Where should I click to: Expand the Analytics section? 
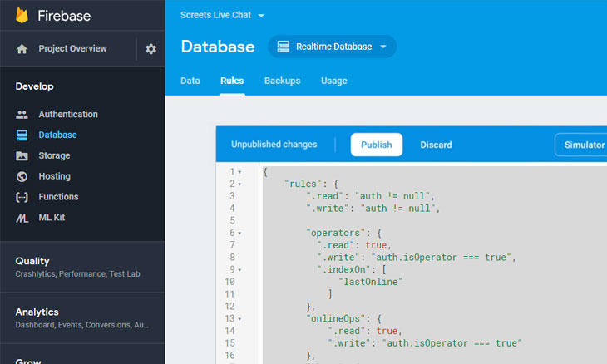click(82, 318)
